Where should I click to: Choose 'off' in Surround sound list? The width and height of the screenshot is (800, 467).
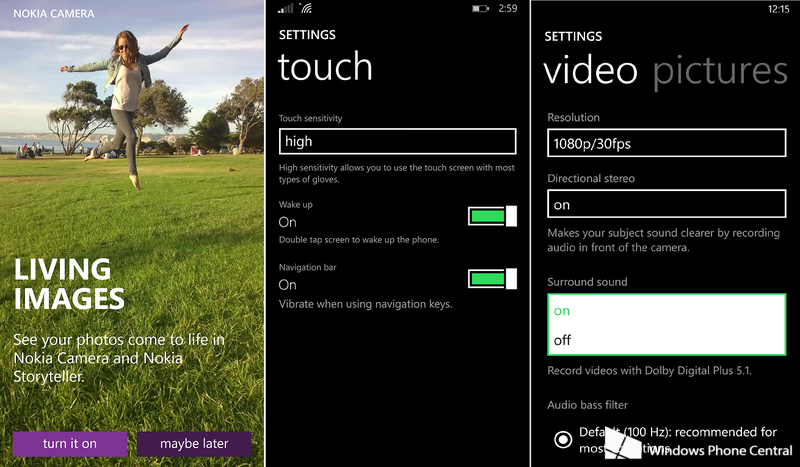tap(666, 340)
